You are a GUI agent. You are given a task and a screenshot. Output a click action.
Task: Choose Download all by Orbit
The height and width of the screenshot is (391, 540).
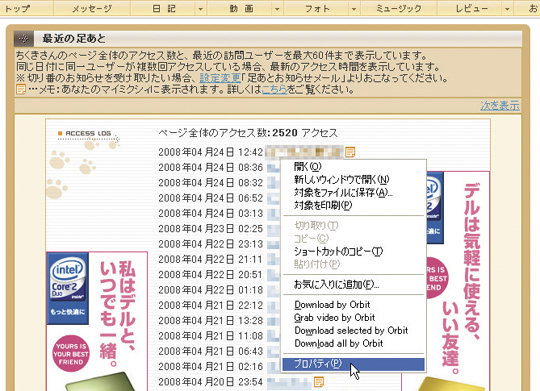(353, 343)
